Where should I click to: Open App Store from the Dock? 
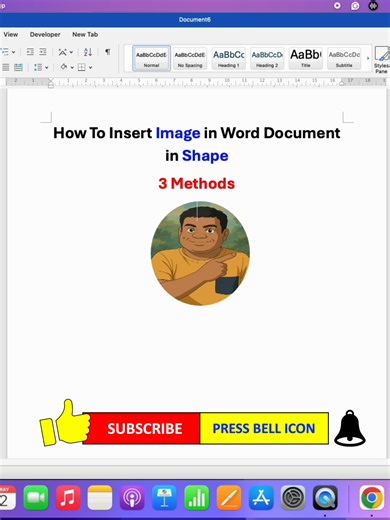261,498
